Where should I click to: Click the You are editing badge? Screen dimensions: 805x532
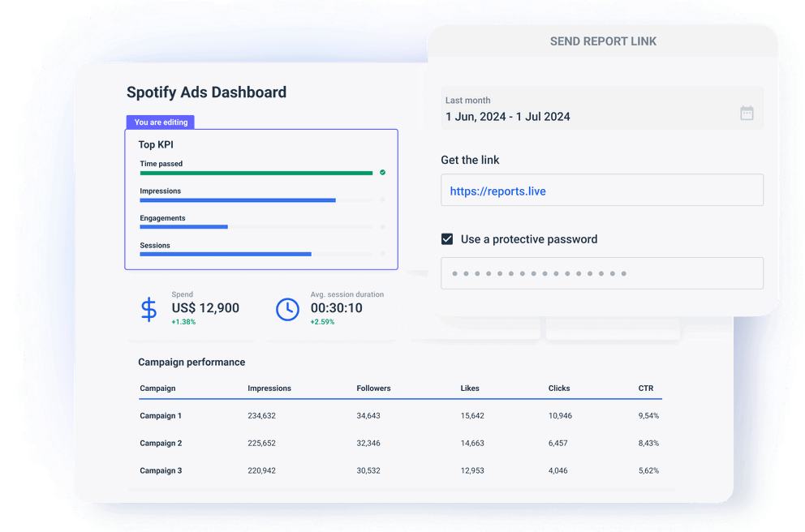point(160,122)
